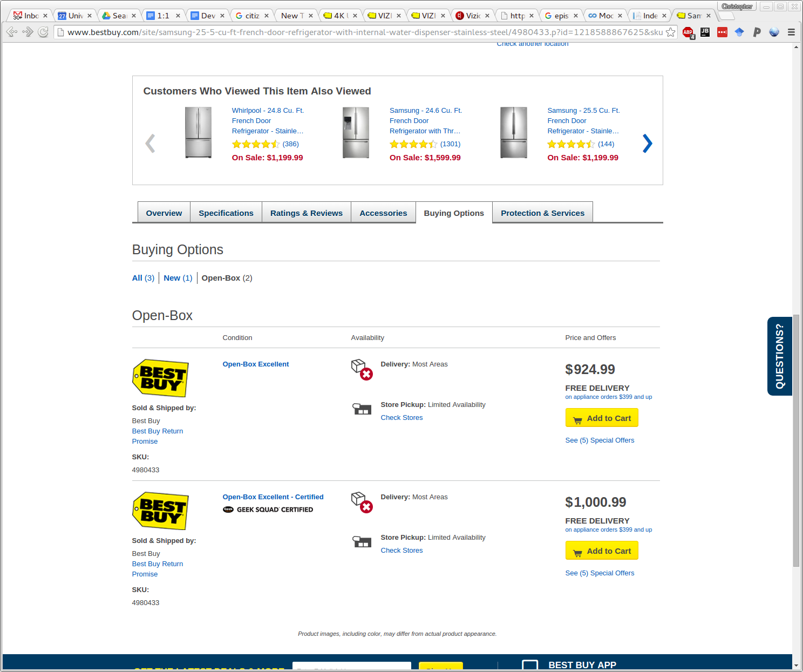
Task: Check Stores for Open-Box Excellent offer
Action: click(x=401, y=418)
